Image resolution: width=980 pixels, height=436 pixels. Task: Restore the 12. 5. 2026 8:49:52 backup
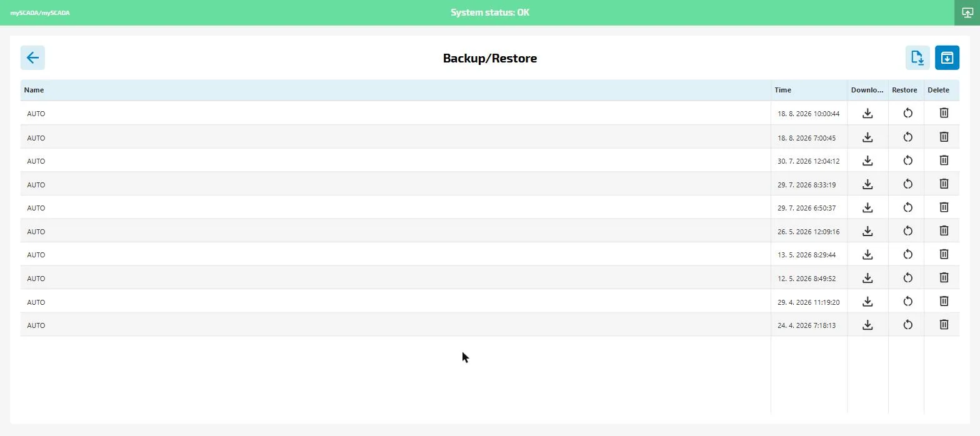tap(907, 278)
